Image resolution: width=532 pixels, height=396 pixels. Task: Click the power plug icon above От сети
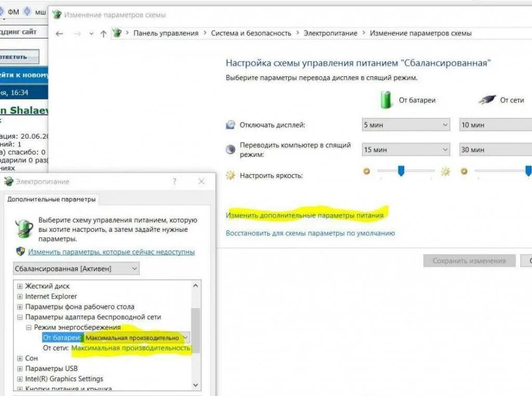[x=488, y=99]
